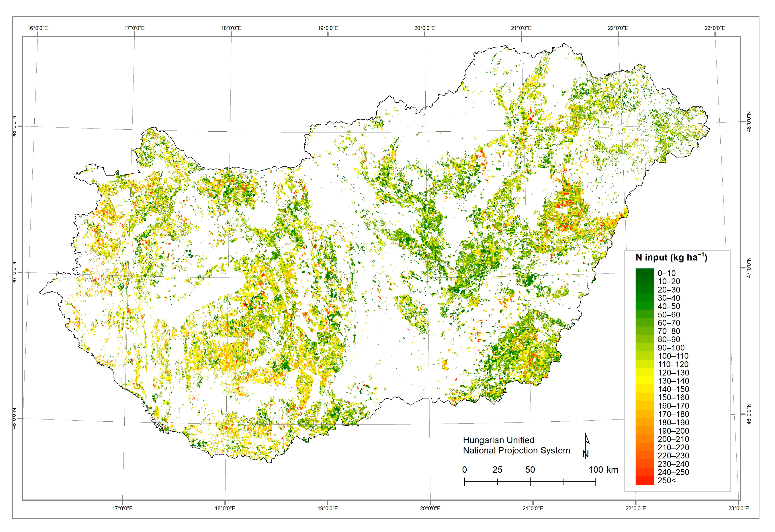775x532 pixels.
Task: Click the bottom 17°0'0"E longitude label
Action: click(122, 508)
